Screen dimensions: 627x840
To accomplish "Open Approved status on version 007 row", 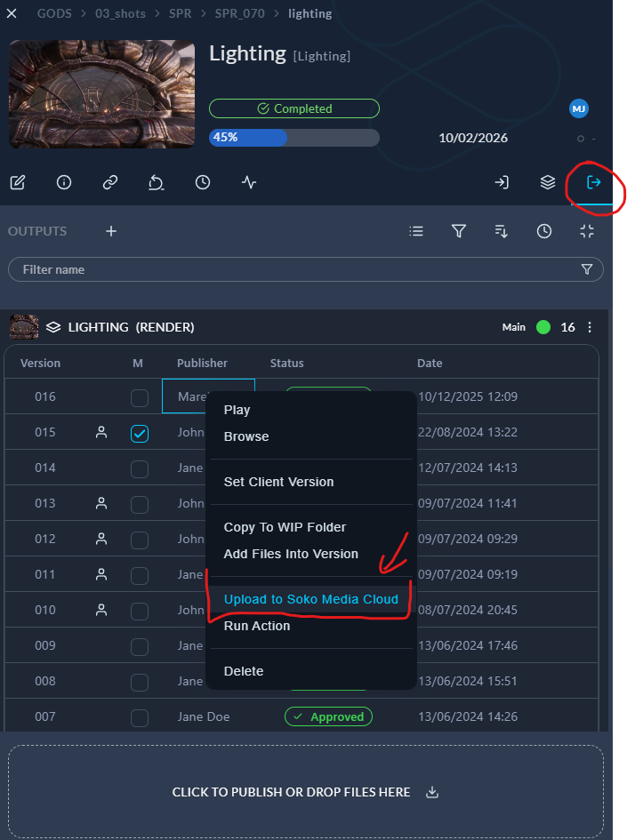I will (328, 716).
